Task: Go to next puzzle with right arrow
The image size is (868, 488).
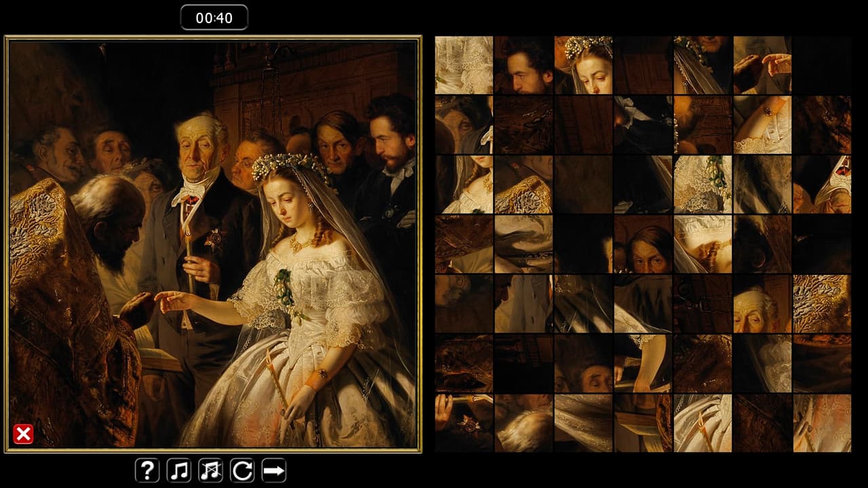Action: point(274,470)
